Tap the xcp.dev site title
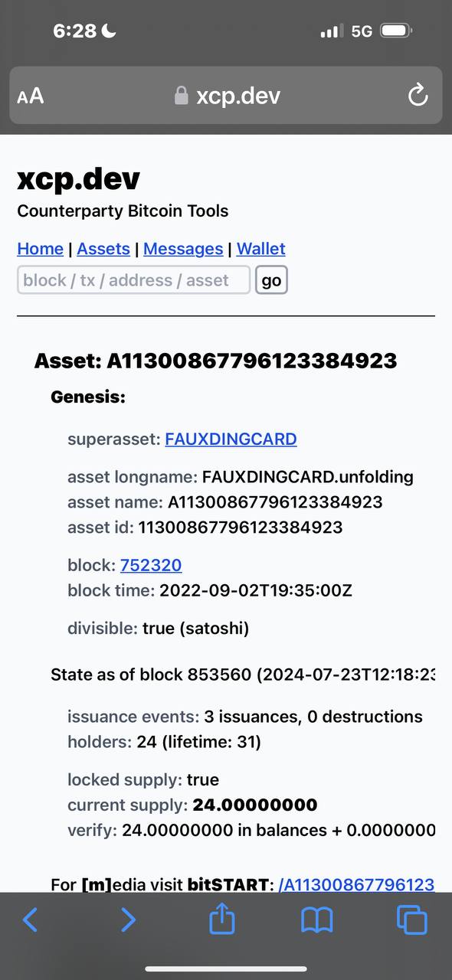Screen dimensions: 452x980 pyautogui.click(x=78, y=179)
